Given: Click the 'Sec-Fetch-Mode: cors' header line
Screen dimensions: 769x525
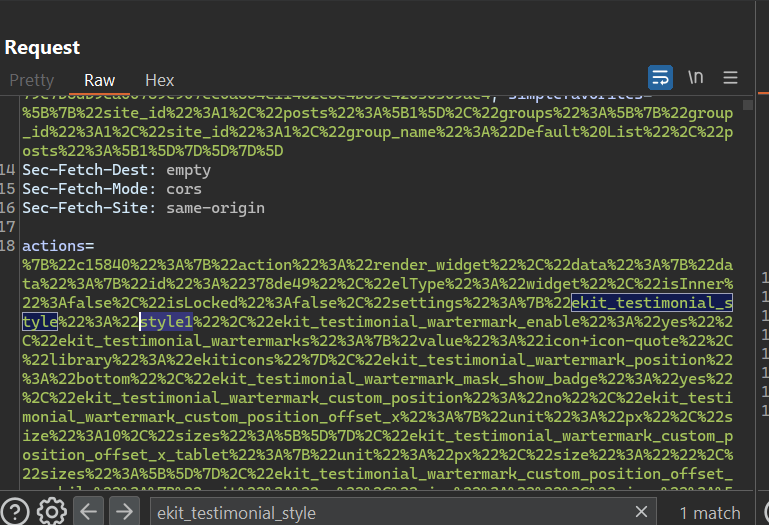Looking at the screenshot, I should [x=112, y=189].
